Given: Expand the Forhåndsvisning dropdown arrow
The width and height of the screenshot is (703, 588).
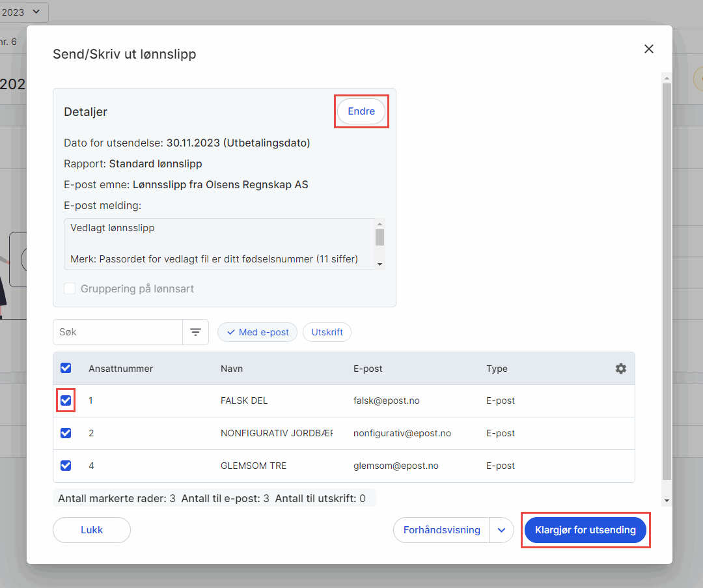Looking at the screenshot, I should click(501, 530).
